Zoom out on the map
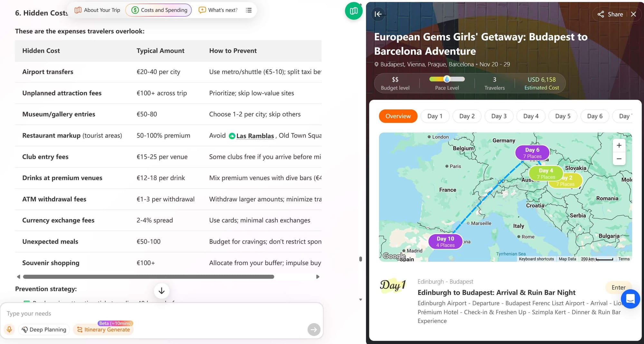 [619, 159]
